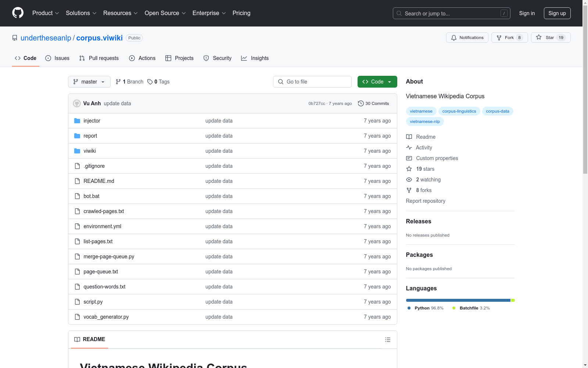This screenshot has height=368, width=588.
Task: Click the Report repository link
Action: coord(426,201)
